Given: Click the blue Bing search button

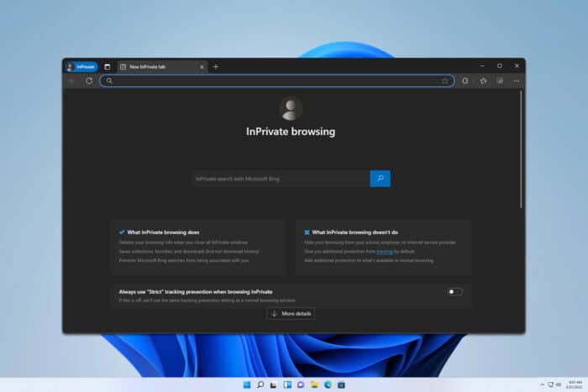Looking at the screenshot, I should [380, 179].
